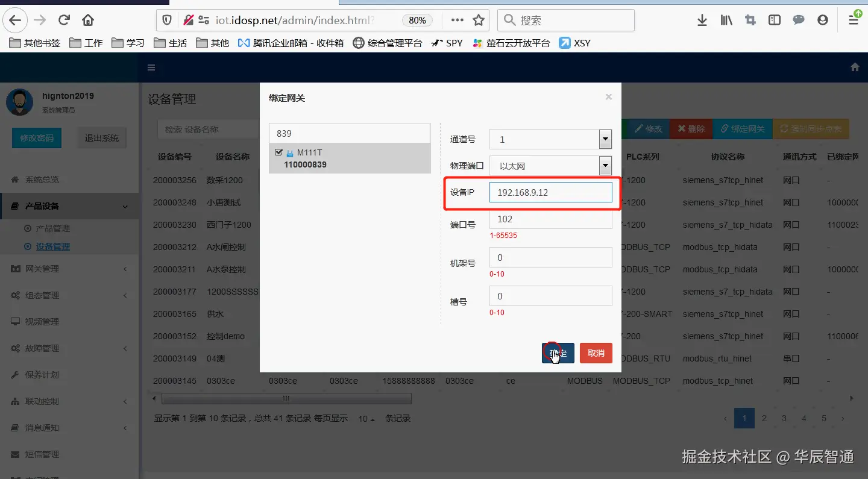The height and width of the screenshot is (479, 868).
Task: Open the XSY bookmark
Action: click(574, 43)
